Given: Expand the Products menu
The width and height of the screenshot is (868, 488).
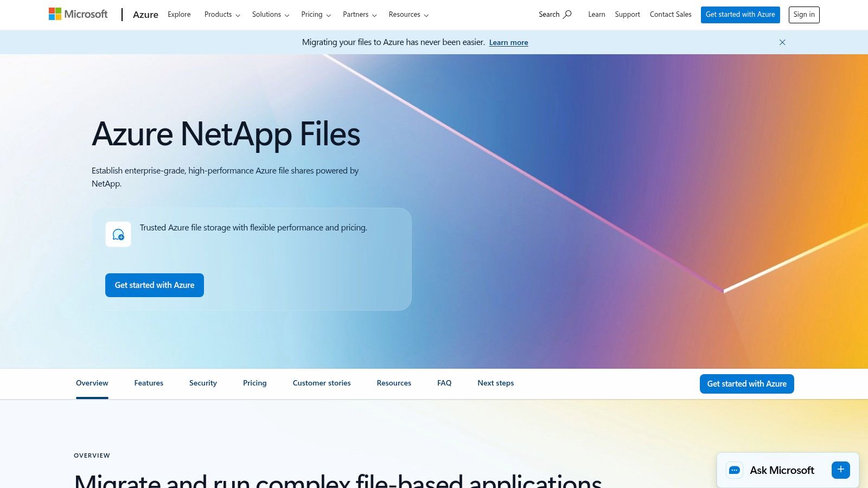Looking at the screenshot, I should (221, 15).
